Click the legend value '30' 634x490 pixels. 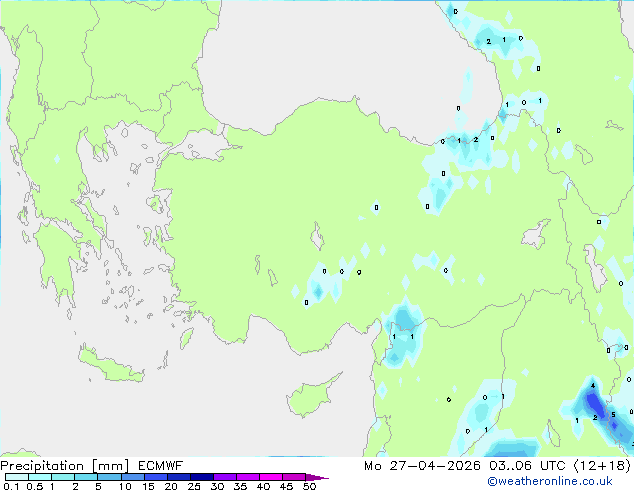click(217, 486)
